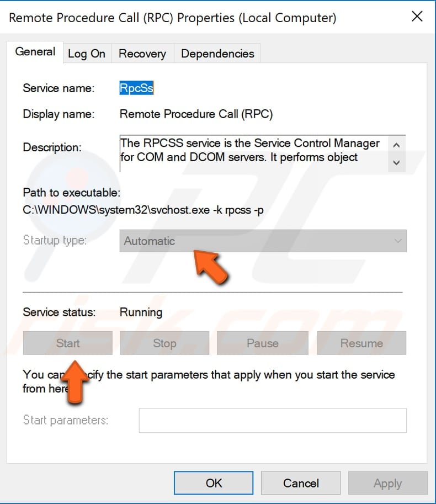Select the highlighted service name RpcSs
The height and width of the screenshot is (504, 436).
(x=135, y=88)
